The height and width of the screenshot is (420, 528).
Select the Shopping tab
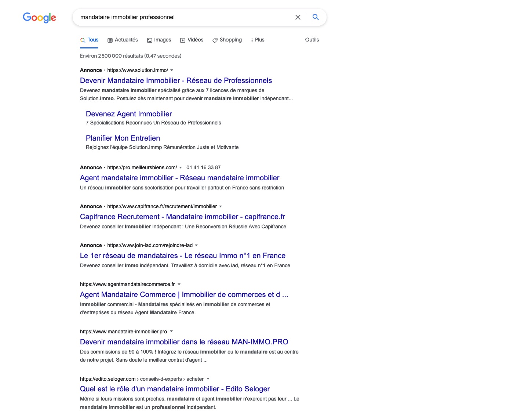[227, 40]
